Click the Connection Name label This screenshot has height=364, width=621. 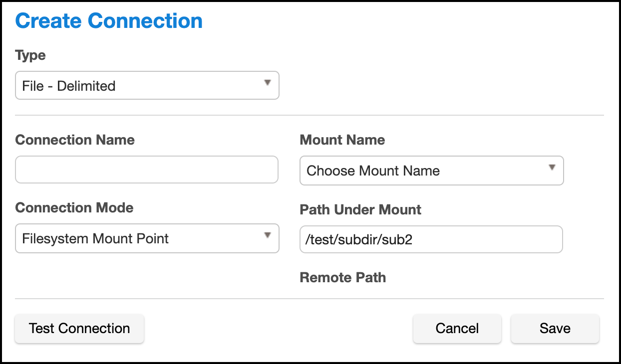(75, 140)
